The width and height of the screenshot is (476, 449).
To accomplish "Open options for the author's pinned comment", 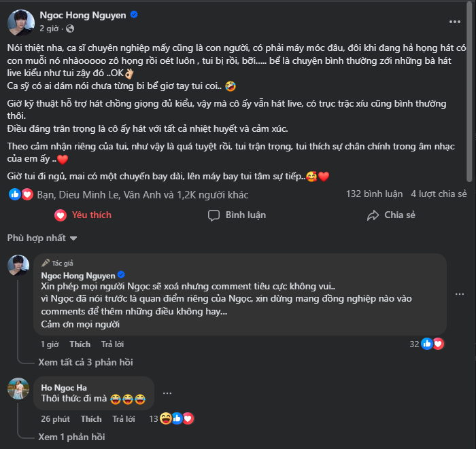I will click(x=459, y=294).
